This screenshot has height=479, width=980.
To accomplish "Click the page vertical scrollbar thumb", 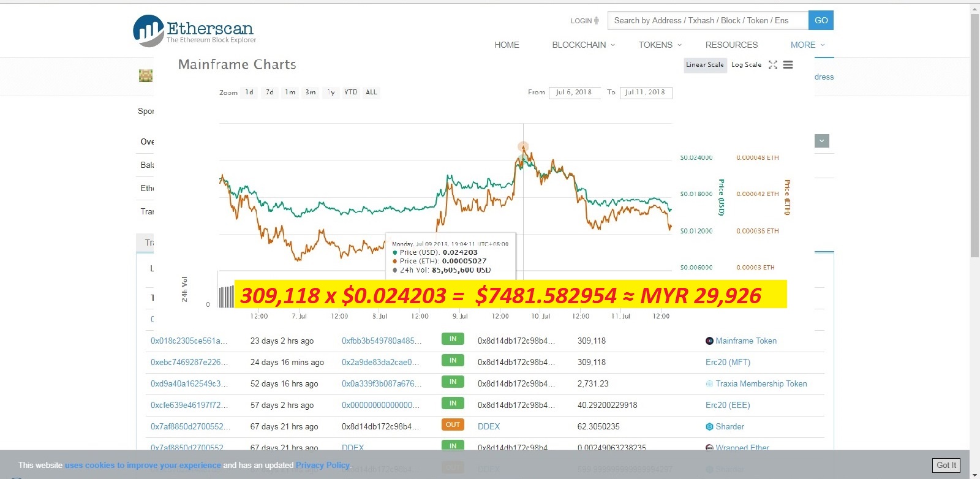I will (x=974, y=135).
